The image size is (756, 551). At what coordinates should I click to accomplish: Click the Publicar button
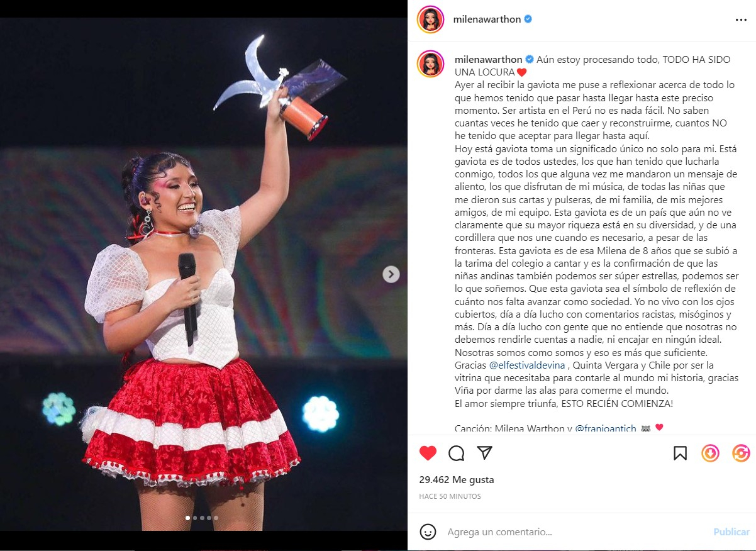pos(731,532)
